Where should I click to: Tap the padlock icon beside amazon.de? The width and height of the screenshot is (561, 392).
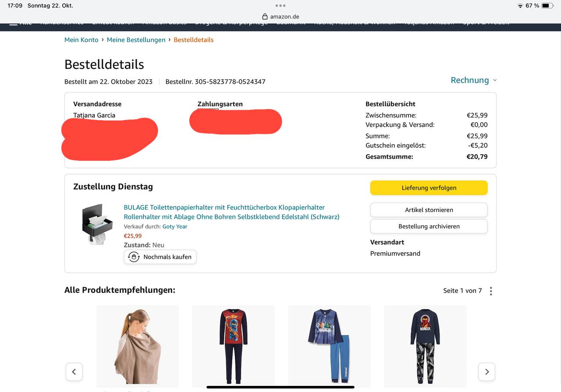tap(265, 17)
